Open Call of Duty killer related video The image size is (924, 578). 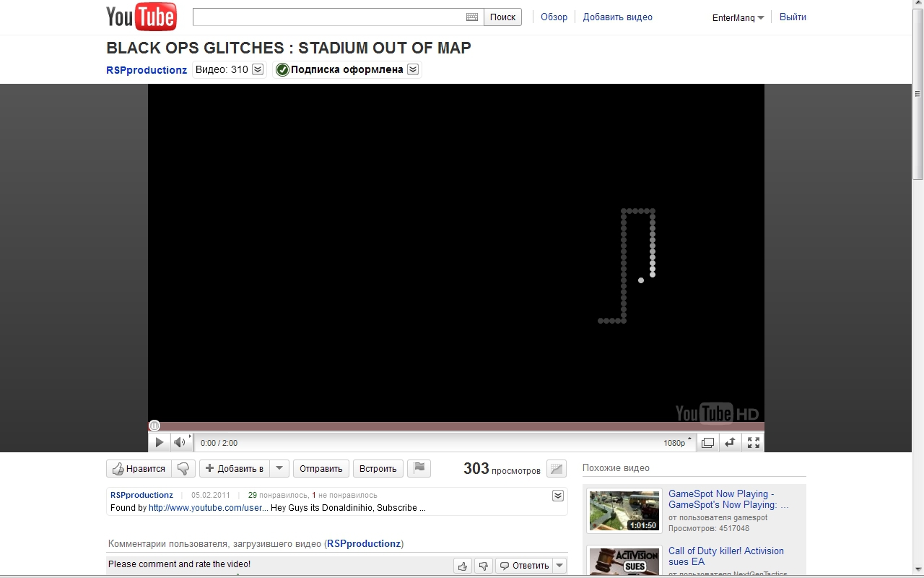(726, 556)
